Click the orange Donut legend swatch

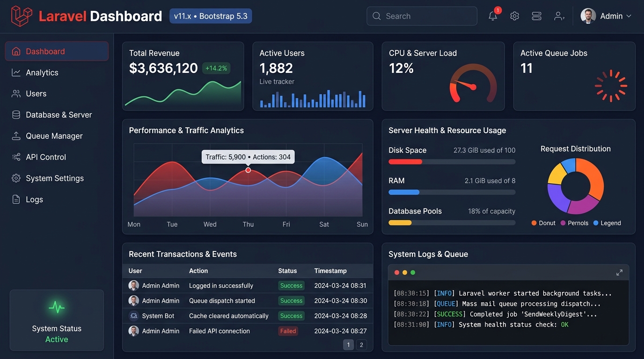click(x=534, y=223)
